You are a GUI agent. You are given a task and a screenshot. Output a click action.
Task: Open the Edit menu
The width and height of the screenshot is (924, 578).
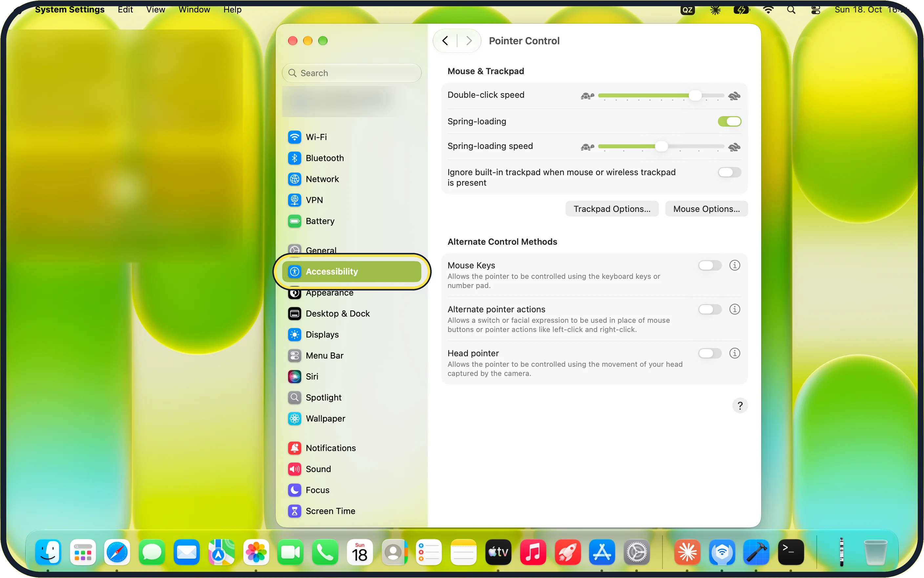coord(125,10)
